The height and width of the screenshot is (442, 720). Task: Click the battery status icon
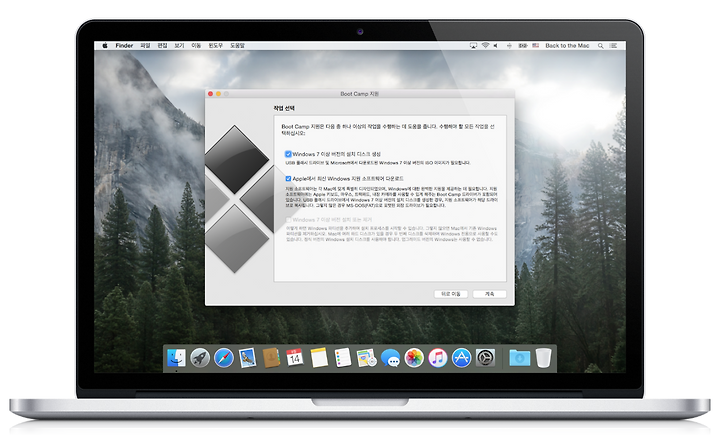523,45
